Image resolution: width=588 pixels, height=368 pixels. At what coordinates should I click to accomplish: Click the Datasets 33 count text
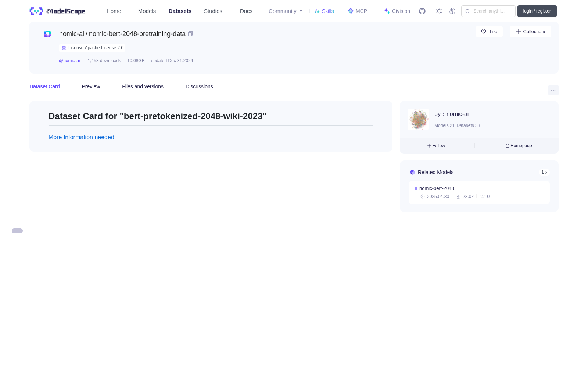[x=468, y=125]
